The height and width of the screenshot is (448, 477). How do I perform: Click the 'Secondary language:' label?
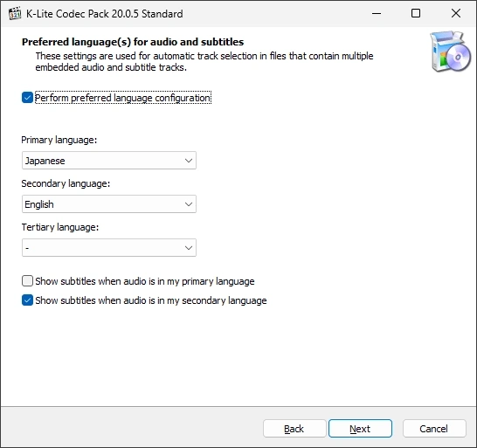click(x=66, y=183)
